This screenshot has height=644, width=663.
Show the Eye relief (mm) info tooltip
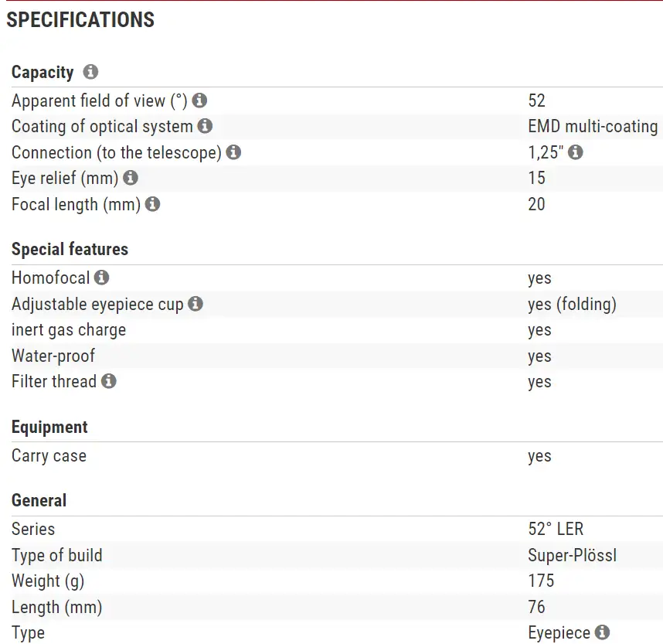pos(131,178)
